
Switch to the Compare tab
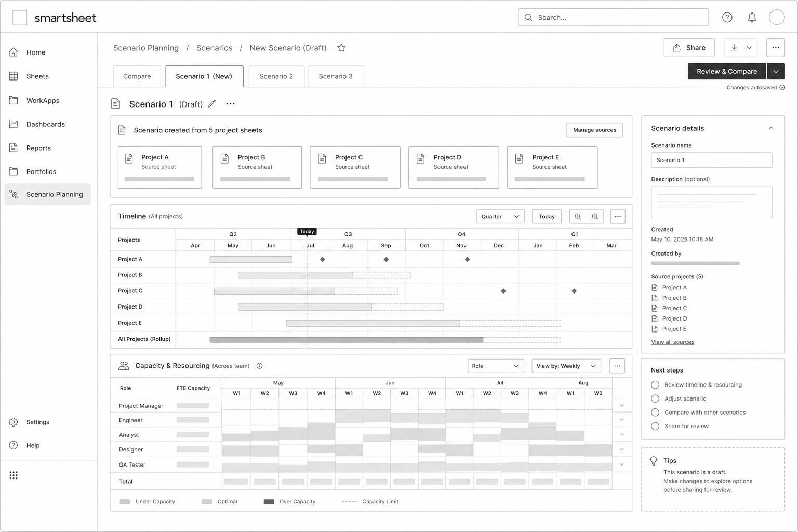coord(137,76)
